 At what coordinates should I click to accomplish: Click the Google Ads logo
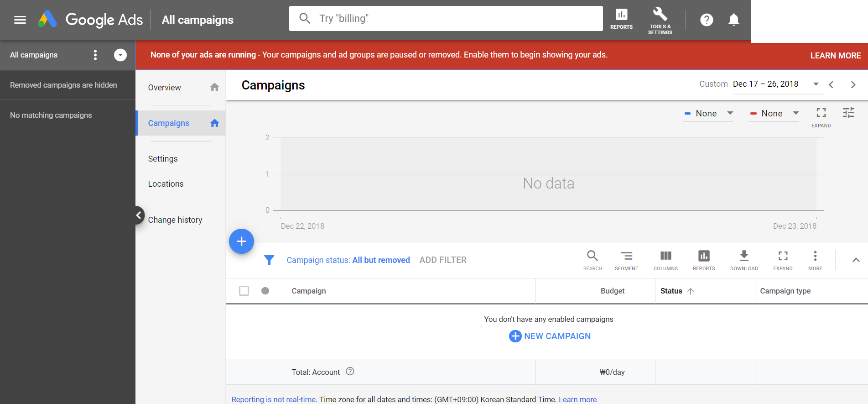(90, 19)
